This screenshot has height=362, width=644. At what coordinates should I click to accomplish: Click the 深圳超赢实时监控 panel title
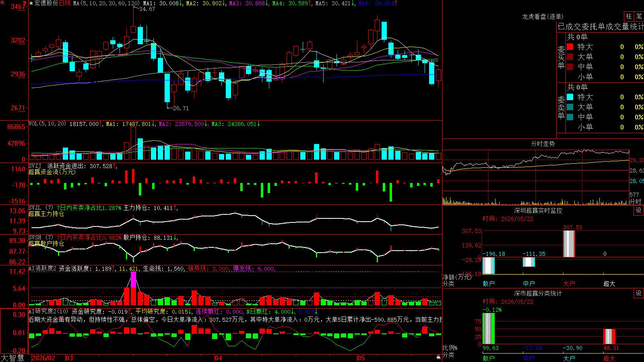click(538, 210)
